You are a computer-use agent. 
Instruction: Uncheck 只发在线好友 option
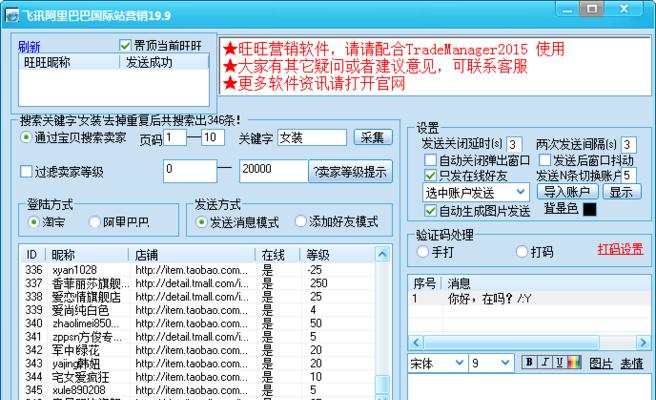coord(430,175)
